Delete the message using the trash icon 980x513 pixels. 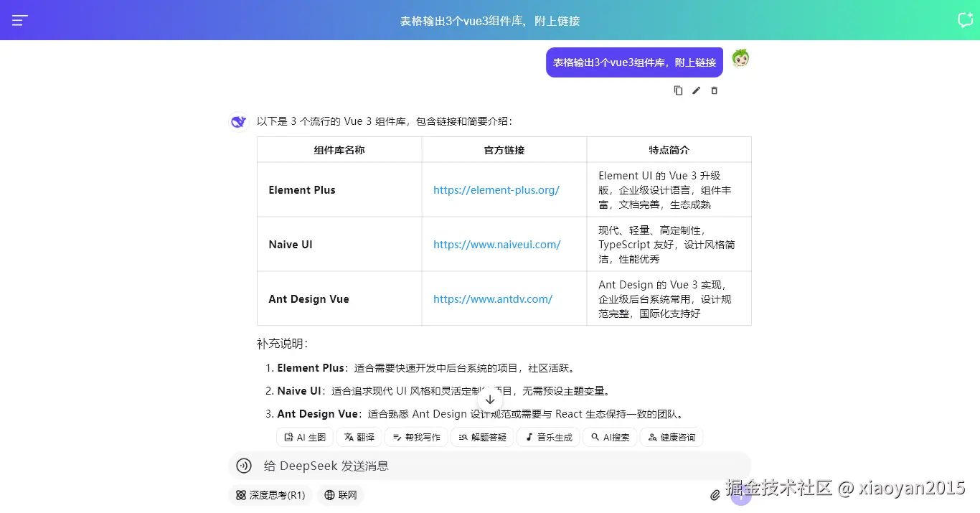(x=713, y=90)
